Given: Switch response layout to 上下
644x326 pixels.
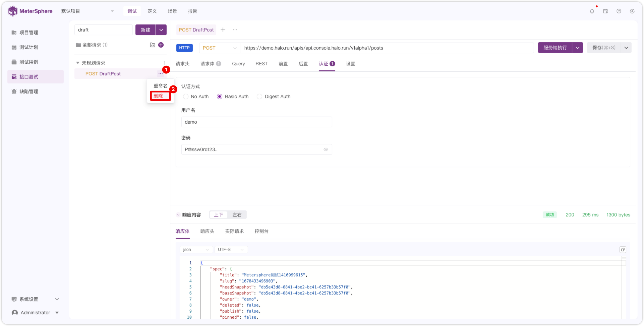Looking at the screenshot, I should click(x=219, y=215).
